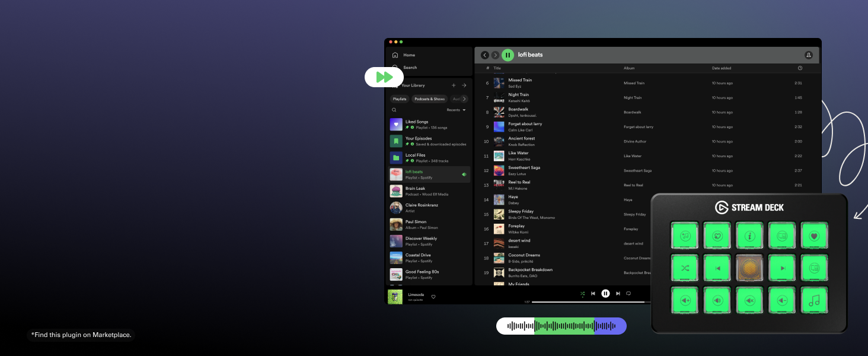
Task: Open Liked Songs in the library
Action: tap(430, 125)
